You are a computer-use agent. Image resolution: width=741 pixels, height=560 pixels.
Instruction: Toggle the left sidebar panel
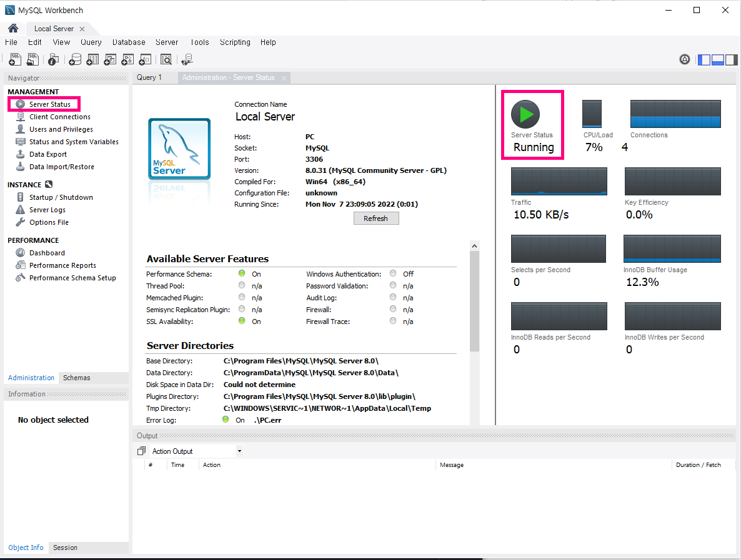point(704,59)
